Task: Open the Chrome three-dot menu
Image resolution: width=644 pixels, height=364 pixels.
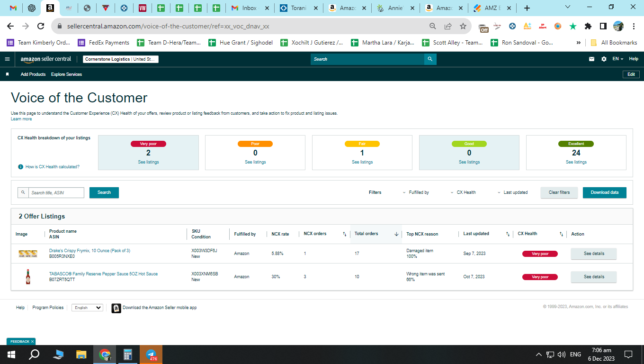Action: 634,27
